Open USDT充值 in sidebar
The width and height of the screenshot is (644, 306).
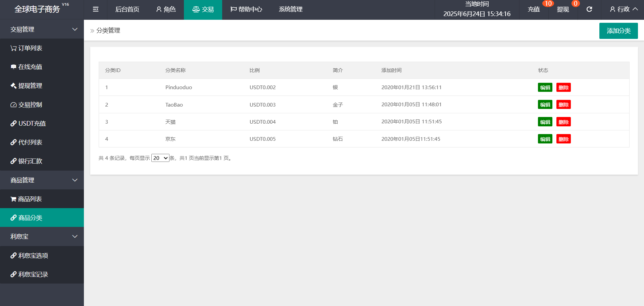coord(42,123)
